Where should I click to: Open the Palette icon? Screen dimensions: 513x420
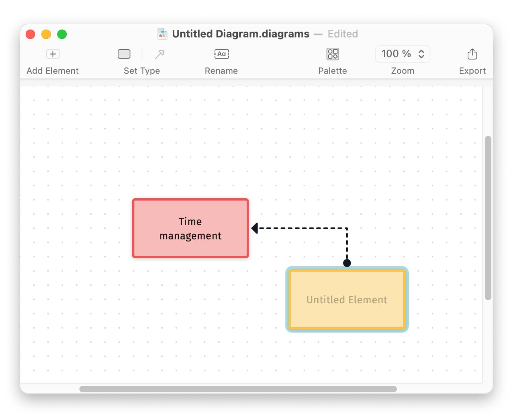[332, 54]
